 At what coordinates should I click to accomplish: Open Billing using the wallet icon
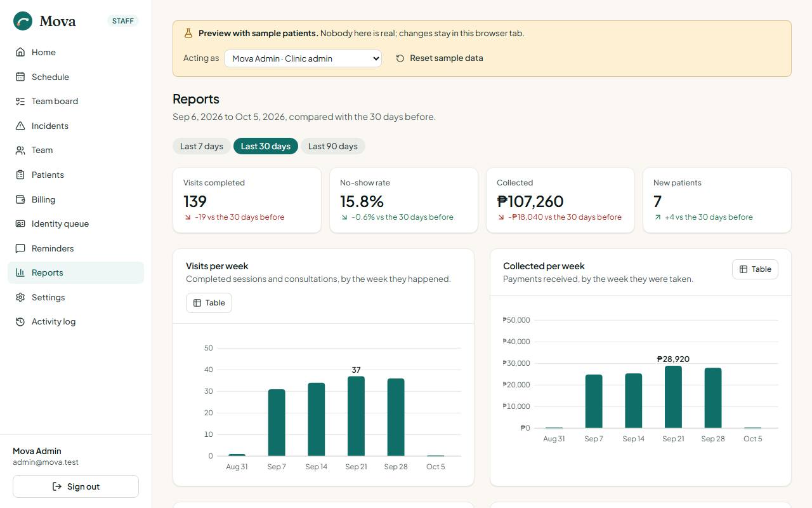[x=20, y=199]
